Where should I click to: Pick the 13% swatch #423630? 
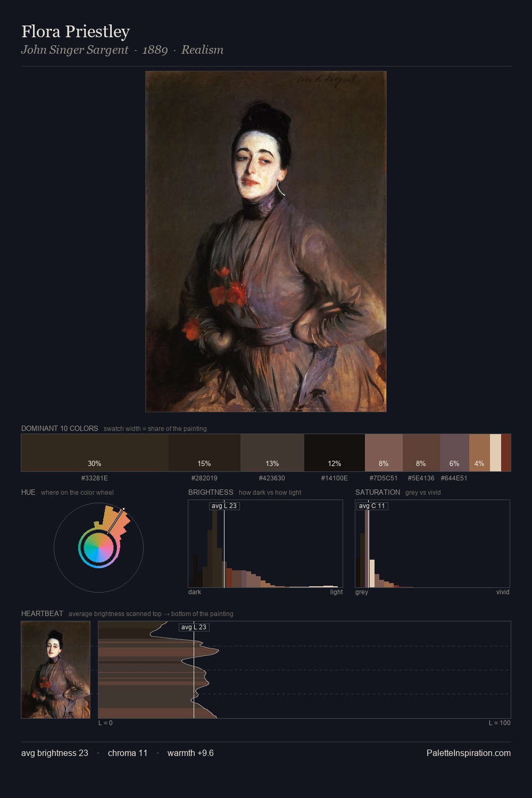[x=272, y=453]
